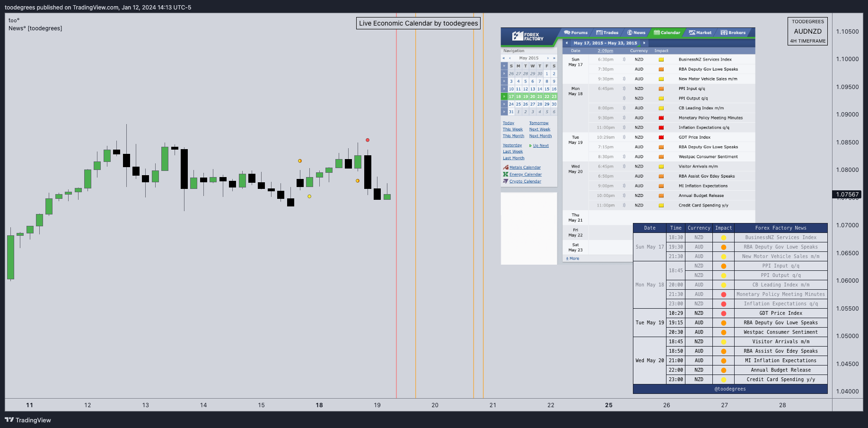Image resolution: width=868 pixels, height=428 pixels.
Task: Click the Crypto Calendar icon
Action: pos(506,181)
